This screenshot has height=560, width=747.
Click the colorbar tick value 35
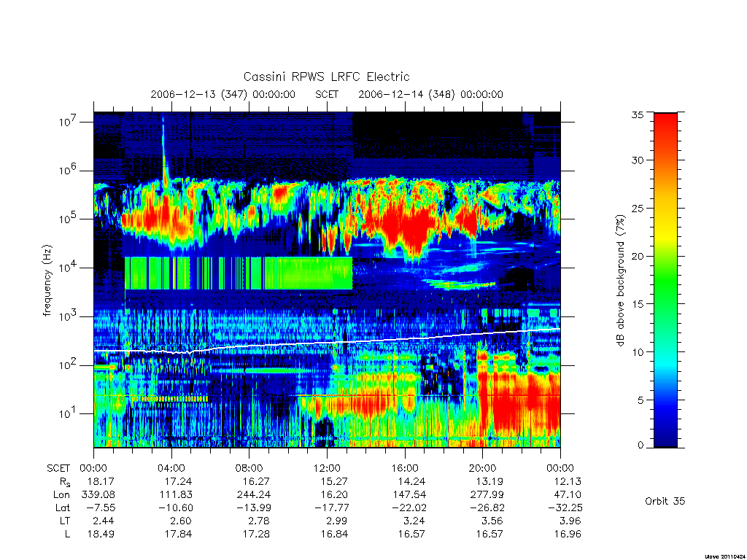tap(637, 114)
